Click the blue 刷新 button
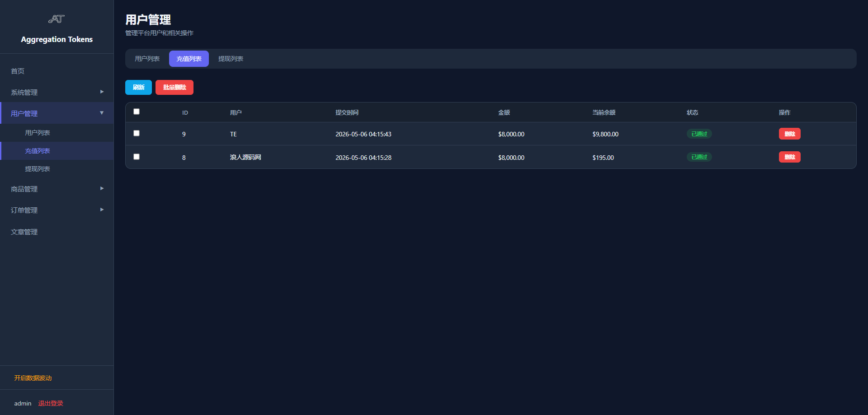Image resolution: width=868 pixels, height=415 pixels. pos(138,87)
